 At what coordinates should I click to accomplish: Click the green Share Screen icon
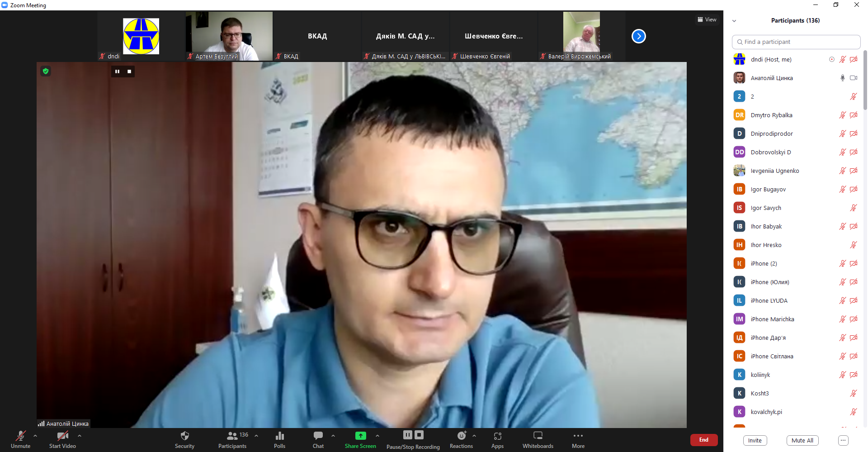(x=360, y=436)
